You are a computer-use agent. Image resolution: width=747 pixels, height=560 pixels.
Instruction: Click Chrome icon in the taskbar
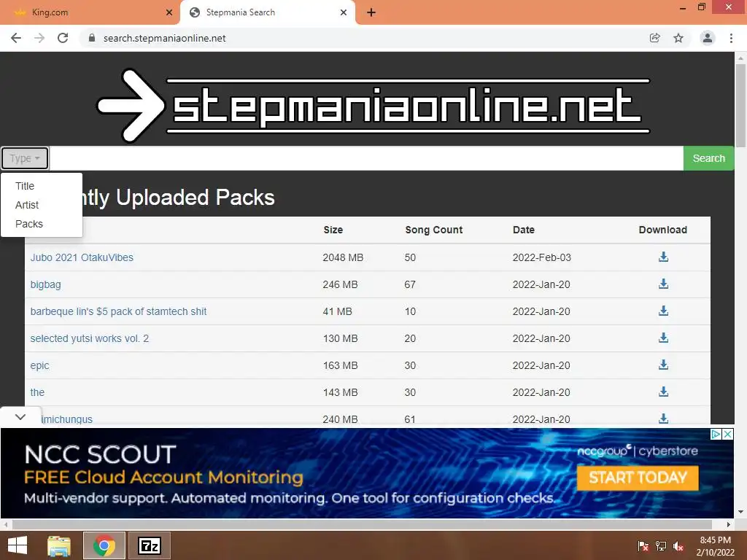tap(104, 545)
